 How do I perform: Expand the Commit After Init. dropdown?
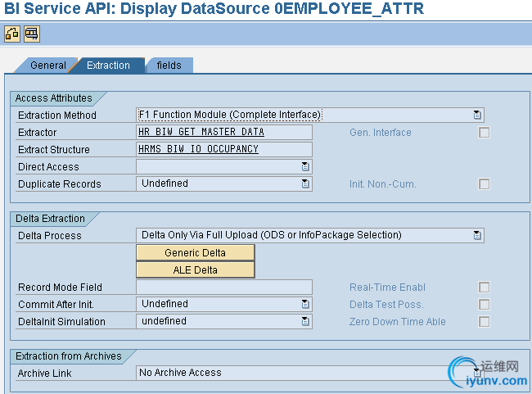(x=305, y=304)
